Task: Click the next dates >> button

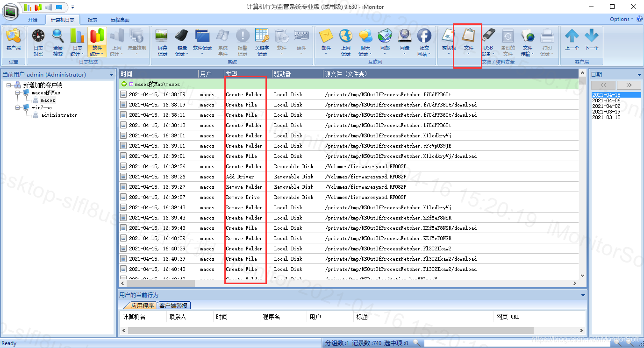Action: pyautogui.click(x=629, y=85)
